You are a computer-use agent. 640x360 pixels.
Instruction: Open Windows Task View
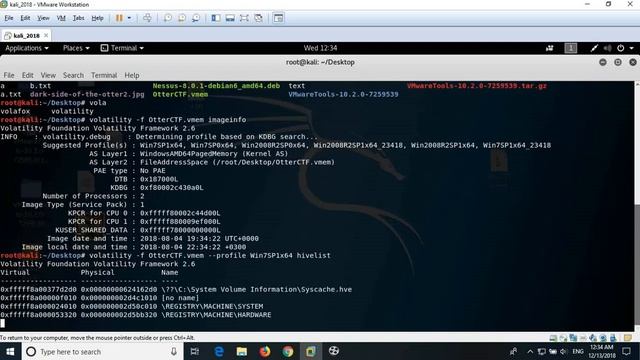(x=195, y=351)
